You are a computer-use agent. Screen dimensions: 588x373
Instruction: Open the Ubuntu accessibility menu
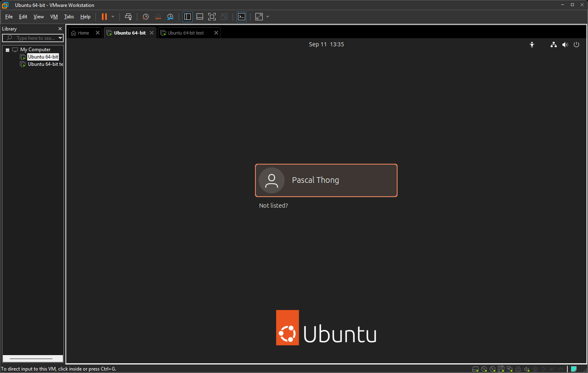(532, 45)
